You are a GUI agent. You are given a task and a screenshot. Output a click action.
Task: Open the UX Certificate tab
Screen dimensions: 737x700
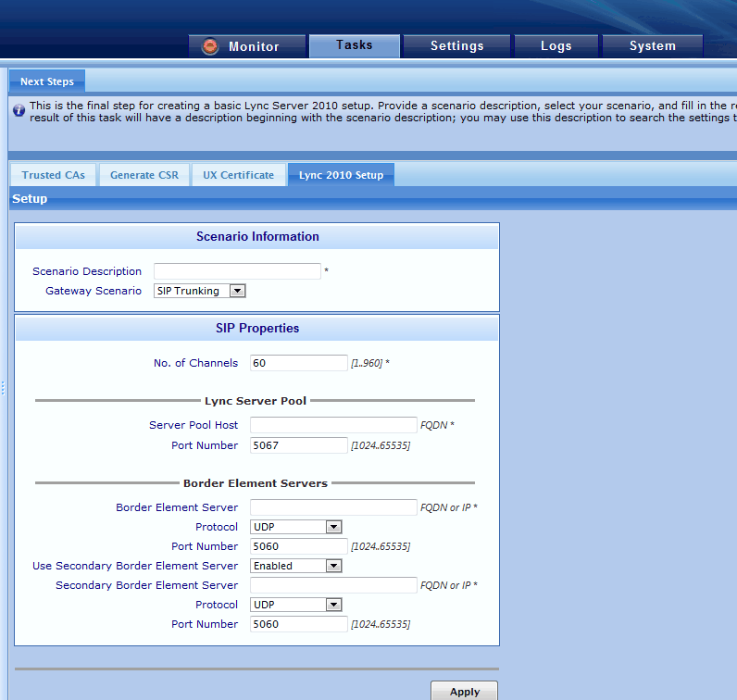[x=238, y=175]
